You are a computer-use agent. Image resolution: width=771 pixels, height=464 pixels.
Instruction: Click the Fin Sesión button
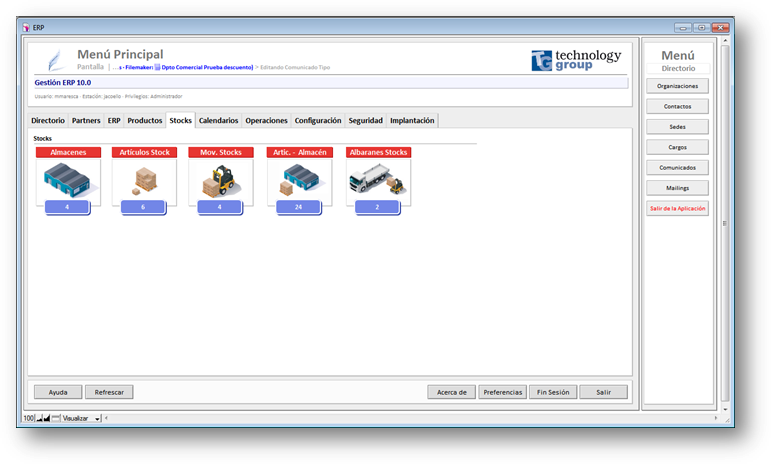[x=553, y=392]
